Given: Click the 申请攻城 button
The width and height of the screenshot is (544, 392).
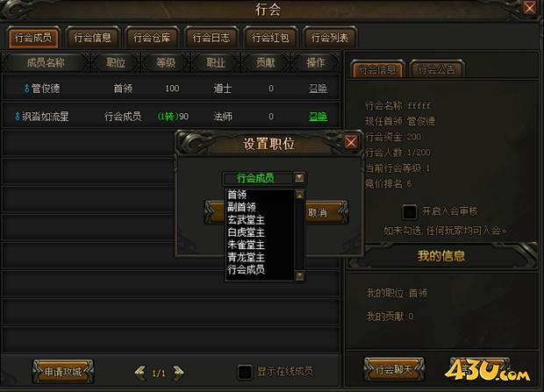Looking at the screenshot, I should (63, 372).
